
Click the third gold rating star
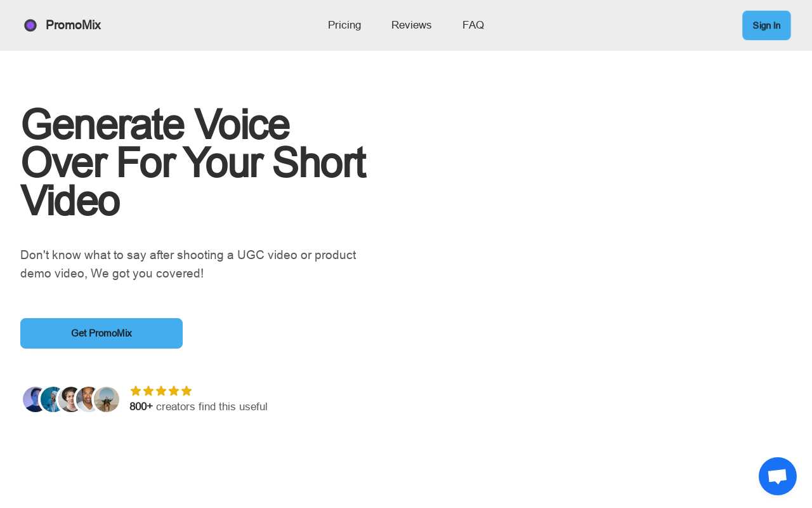tap(161, 391)
